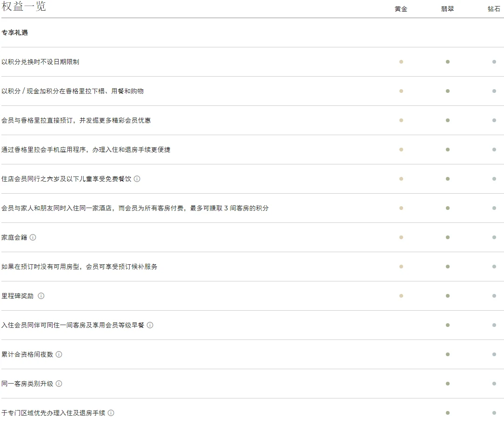Click 翡翠 dot in 以积分兑换时不设日期限制 row
The height and width of the screenshot is (424, 504).
click(448, 62)
